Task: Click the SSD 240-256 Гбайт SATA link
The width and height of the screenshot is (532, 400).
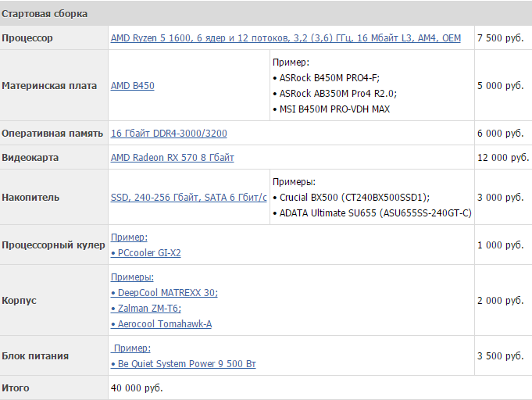Action: [188, 198]
